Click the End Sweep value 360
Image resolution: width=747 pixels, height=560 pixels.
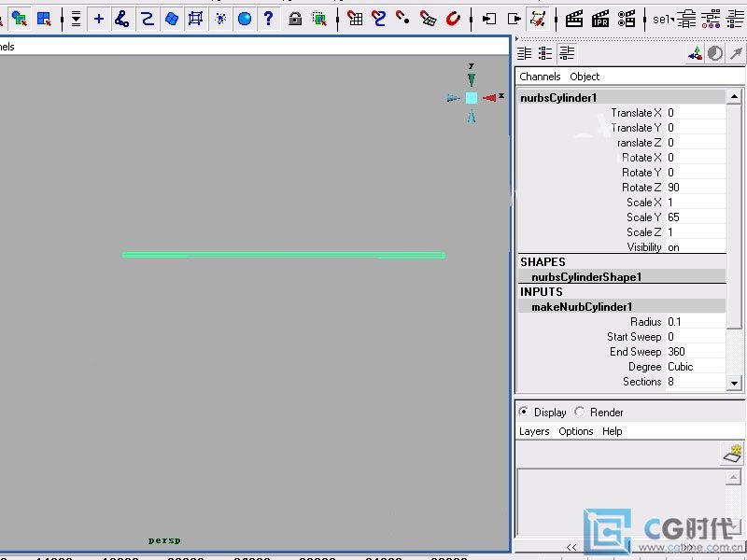[696, 352]
